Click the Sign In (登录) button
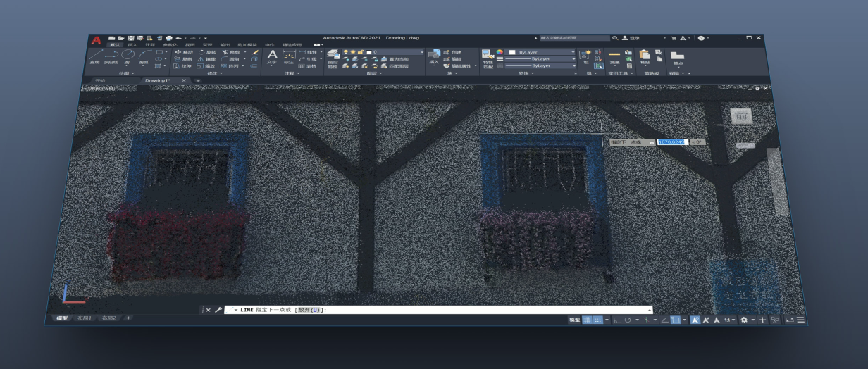Screen dimensions: 868x369 (x=631, y=37)
